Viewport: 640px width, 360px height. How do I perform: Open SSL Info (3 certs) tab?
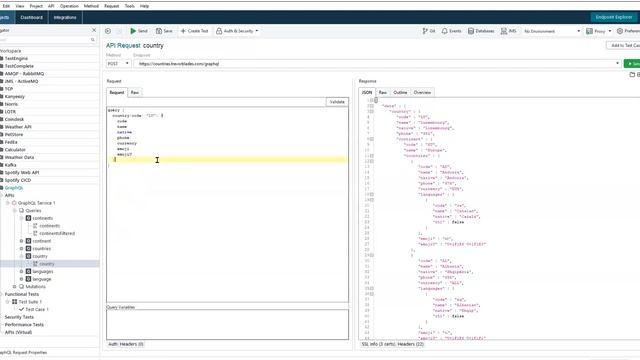click(x=379, y=344)
